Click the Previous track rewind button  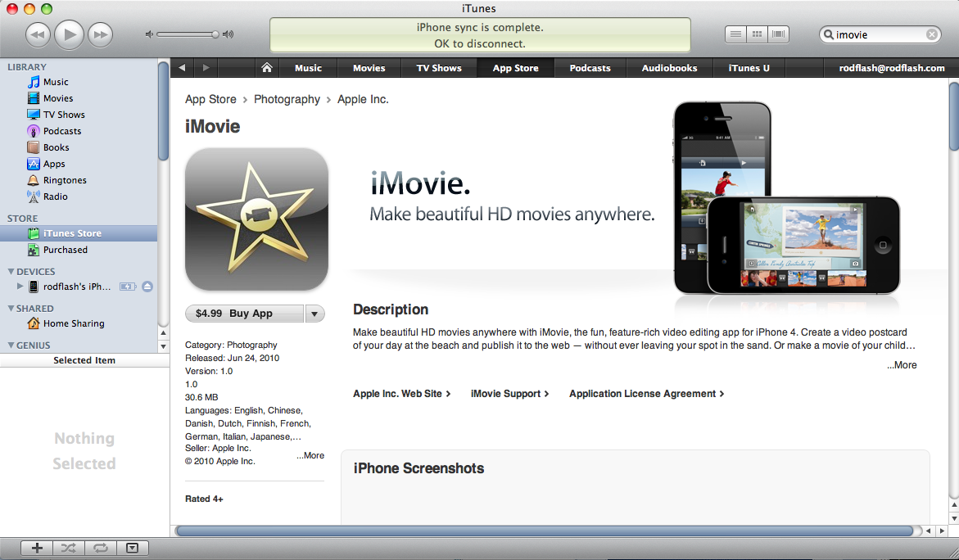pos(38,34)
